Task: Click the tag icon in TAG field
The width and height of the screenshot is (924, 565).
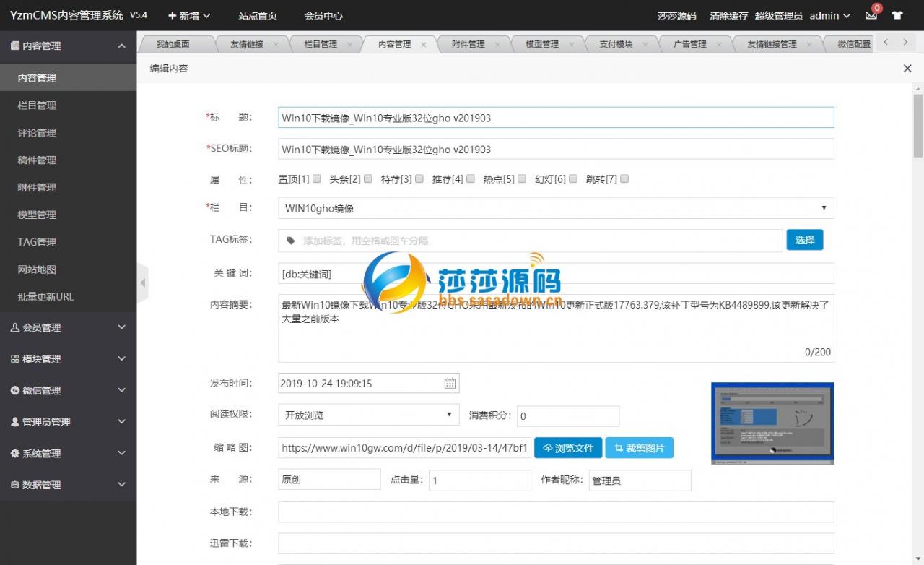Action: [x=291, y=240]
